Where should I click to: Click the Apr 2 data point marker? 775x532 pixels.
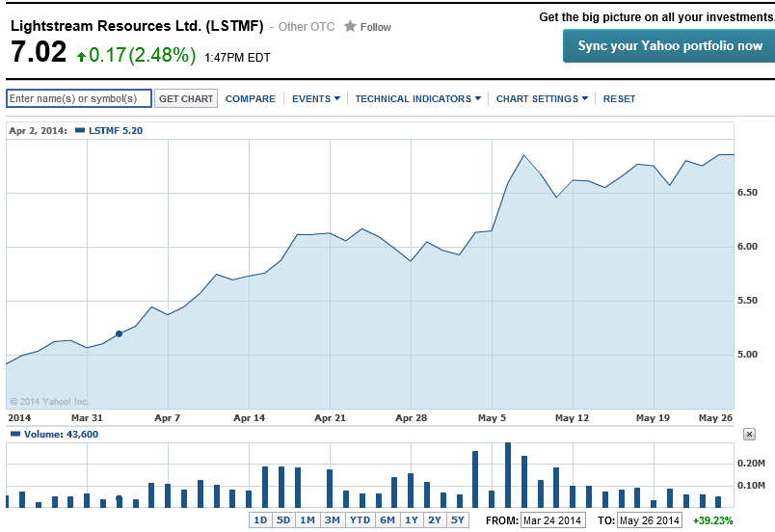tap(119, 333)
